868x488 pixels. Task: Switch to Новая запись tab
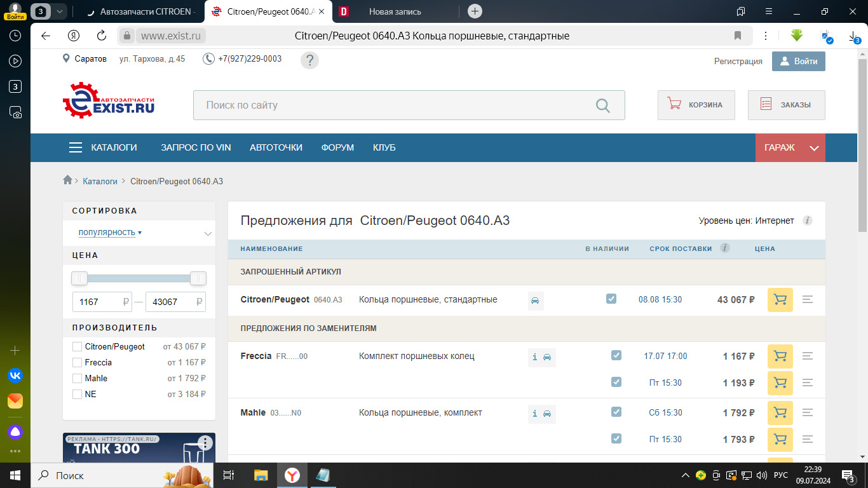click(395, 11)
